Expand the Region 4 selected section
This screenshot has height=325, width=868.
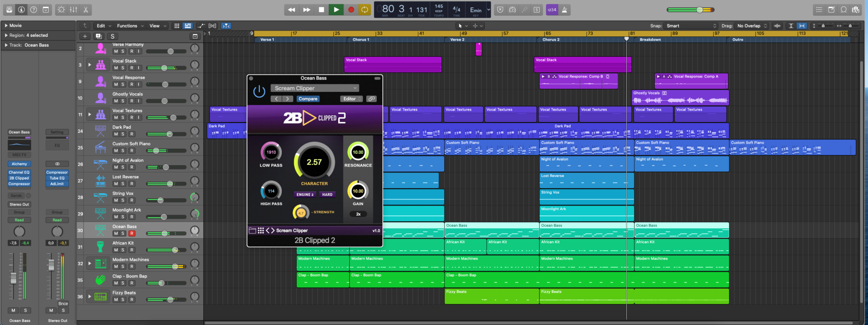pyautogui.click(x=6, y=35)
